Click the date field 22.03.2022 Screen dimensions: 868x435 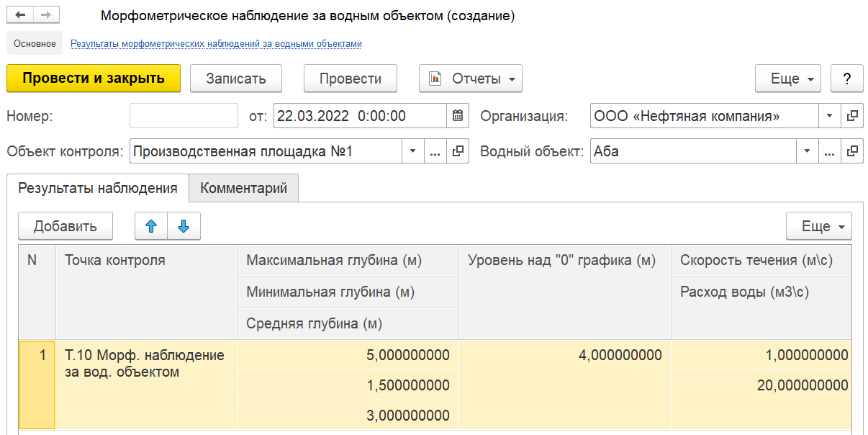coord(361,116)
